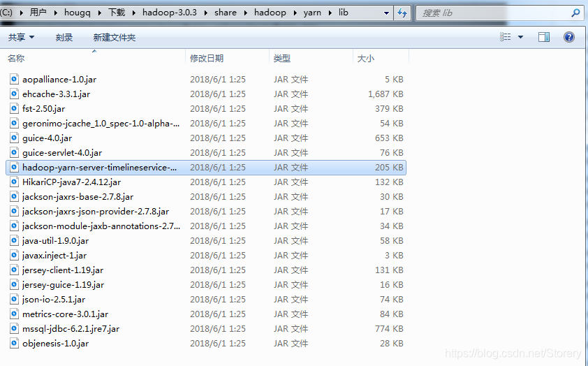Click the jar icon beside jersey-client-1.19.jar
The height and width of the screenshot is (366, 588).
[14, 270]
